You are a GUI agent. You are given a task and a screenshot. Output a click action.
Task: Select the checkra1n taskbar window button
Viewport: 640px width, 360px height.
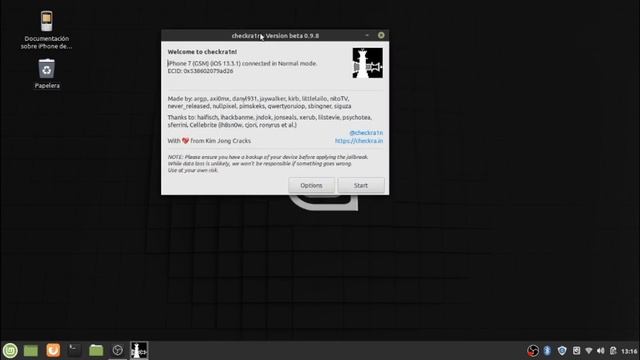[139, 351]
